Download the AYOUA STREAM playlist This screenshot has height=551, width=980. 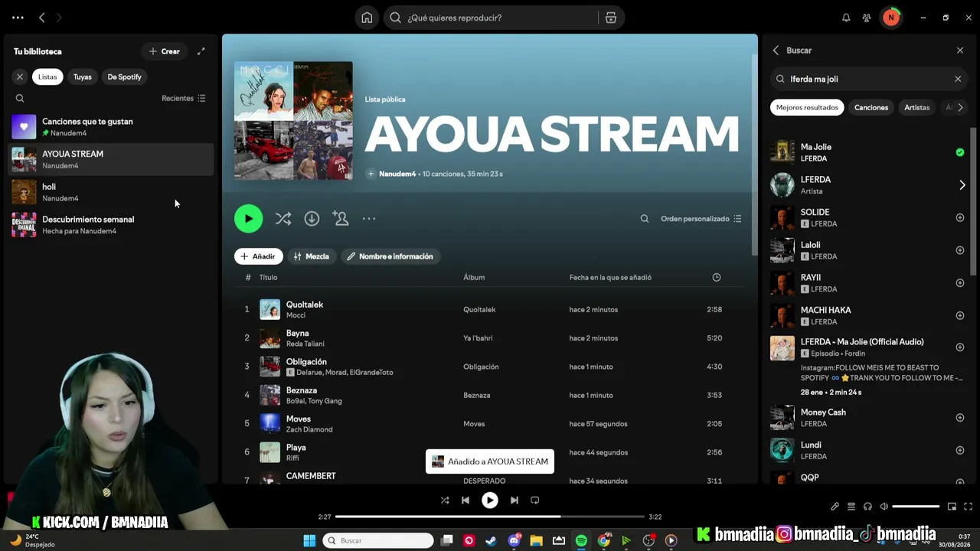(x=312, y=219)
